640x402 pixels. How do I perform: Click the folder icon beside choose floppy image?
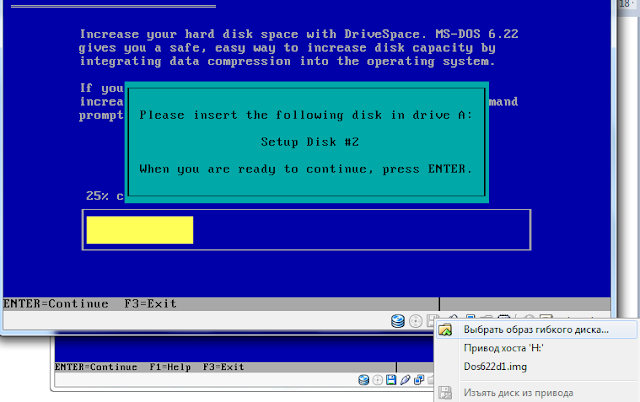pos(445,330)
